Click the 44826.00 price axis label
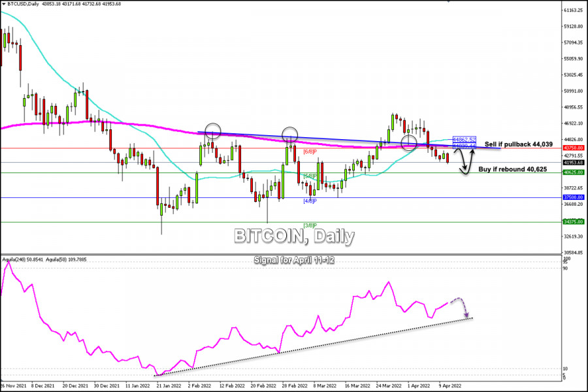This screenshot has width=588, height=392. coord(574,140)
